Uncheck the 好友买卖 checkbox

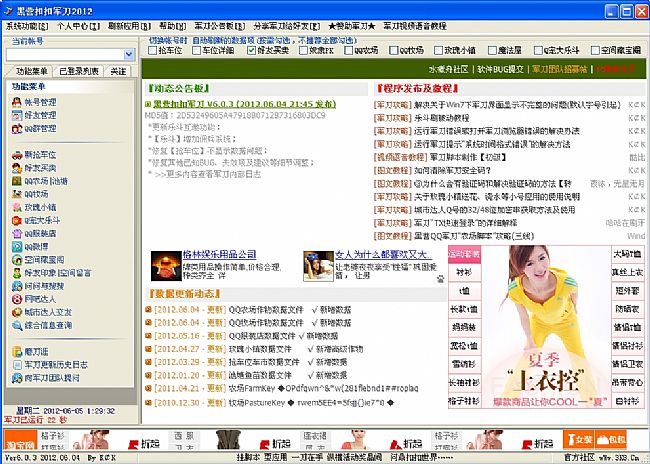251,51
